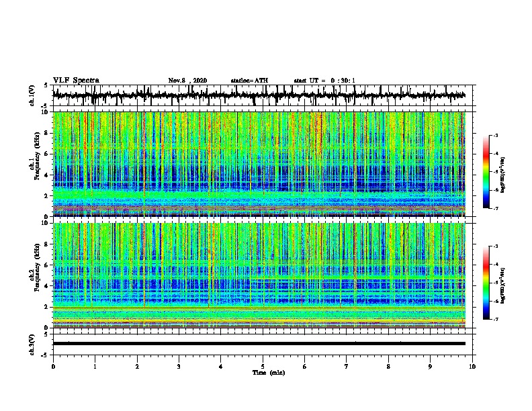Click the log(PSD) label beside ch.2 colorbar
Viewport: 532px width, 411px height.
[x=503, y=285]
